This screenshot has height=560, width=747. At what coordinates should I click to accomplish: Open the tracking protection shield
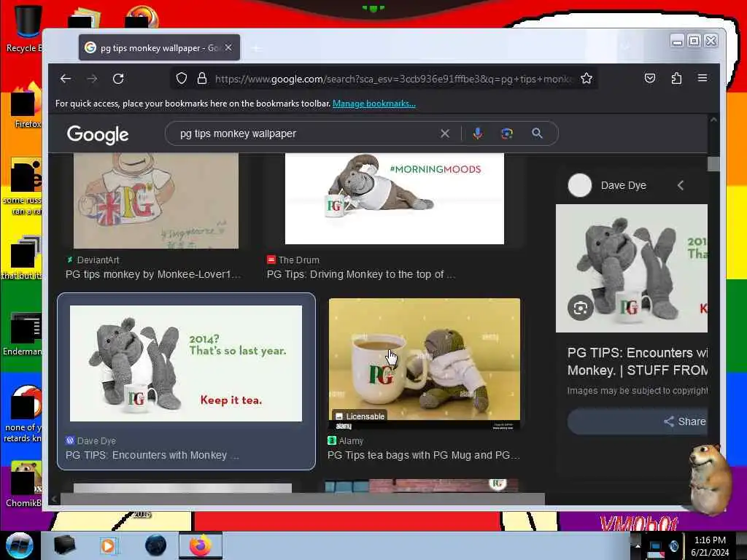[x=182, y=78]
